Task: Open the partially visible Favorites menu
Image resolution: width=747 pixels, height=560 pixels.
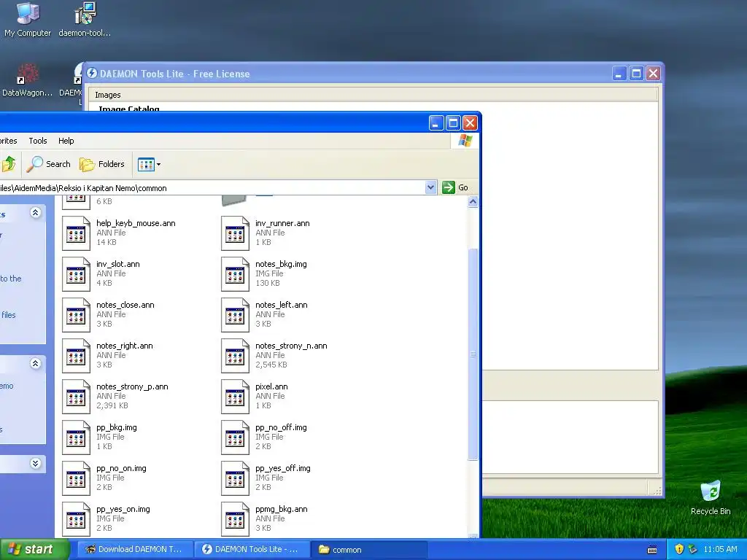Action: [9, 141]
